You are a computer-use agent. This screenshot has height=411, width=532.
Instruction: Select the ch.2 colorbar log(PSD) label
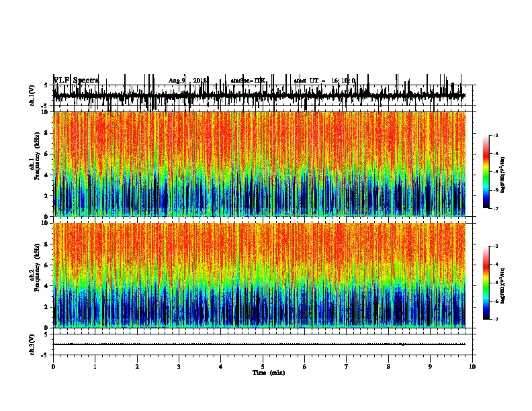pyautogui.click(x=502, y=285)
